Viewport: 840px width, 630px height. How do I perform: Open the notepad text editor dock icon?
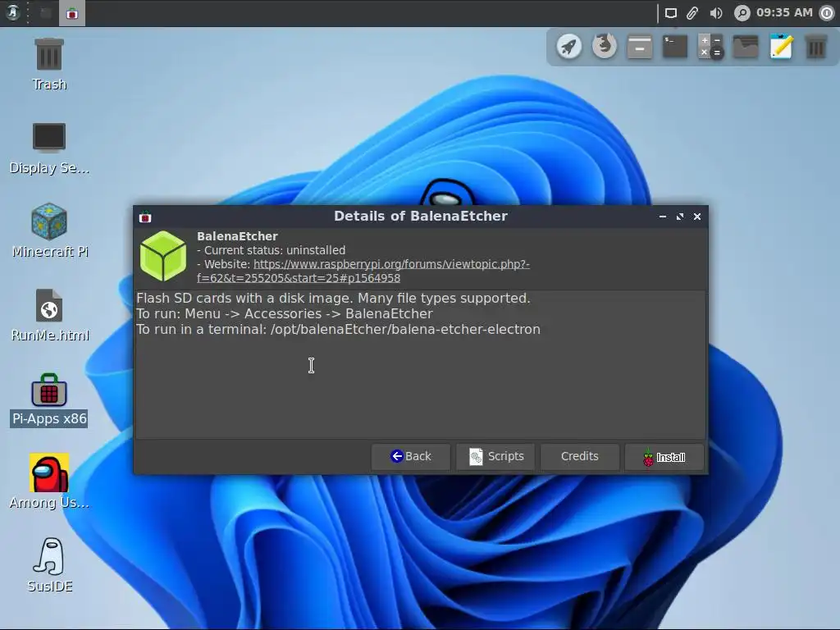tap(781, 47)
